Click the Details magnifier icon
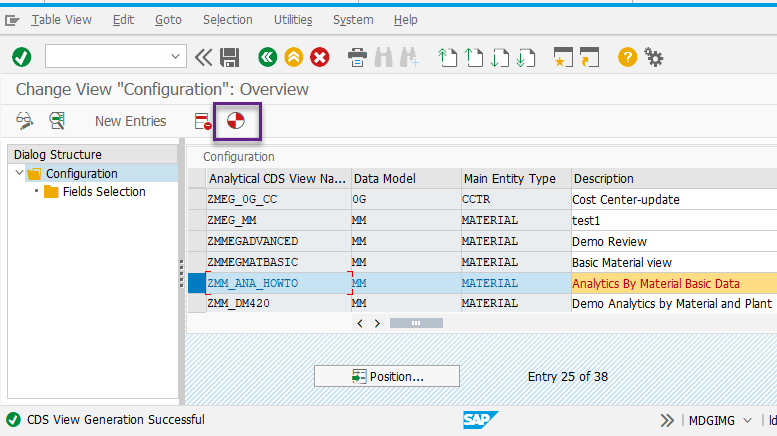The width and height of the screenshot is (777, 436). click(x=57, y=121)
